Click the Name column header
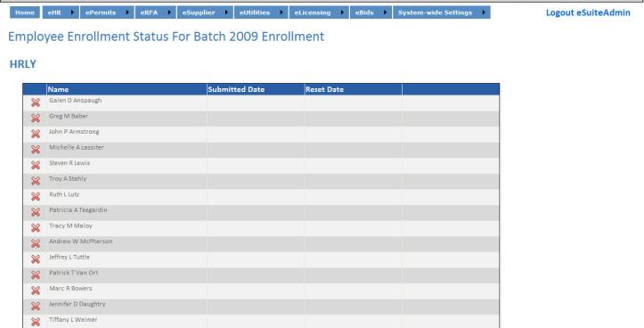Screen dimensions: 644x328 (58, 89)
